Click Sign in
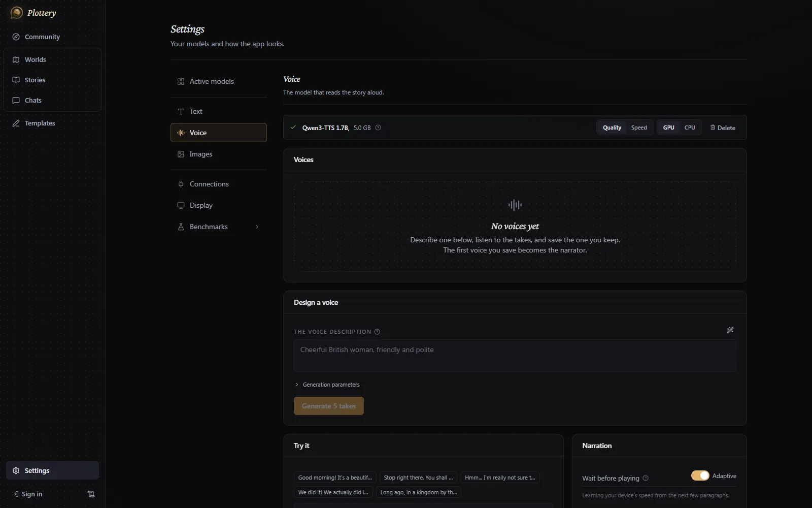This screenshot has height=508, width=812. click(28, 494)
